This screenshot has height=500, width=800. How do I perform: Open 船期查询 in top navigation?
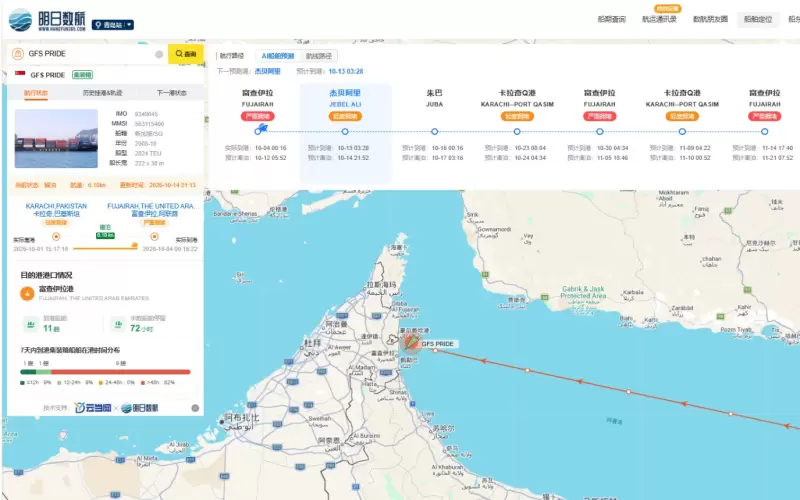click(x=612, y=19)
